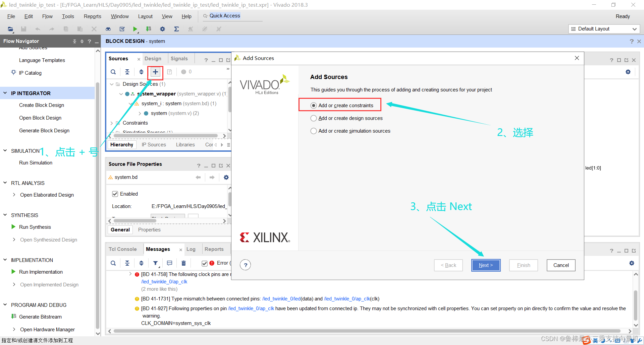Expand Open Implemented Design

(14, 284)
